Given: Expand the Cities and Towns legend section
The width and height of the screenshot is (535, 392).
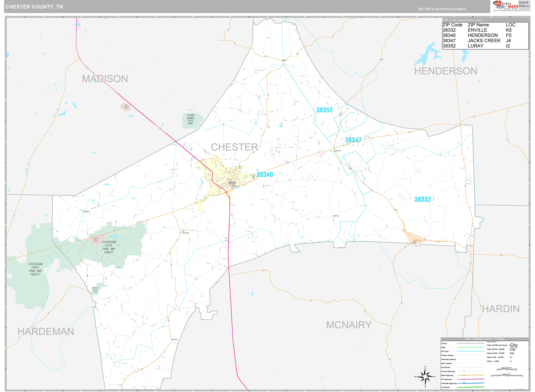Looking at the screenshot, I should tap(492, 342).
